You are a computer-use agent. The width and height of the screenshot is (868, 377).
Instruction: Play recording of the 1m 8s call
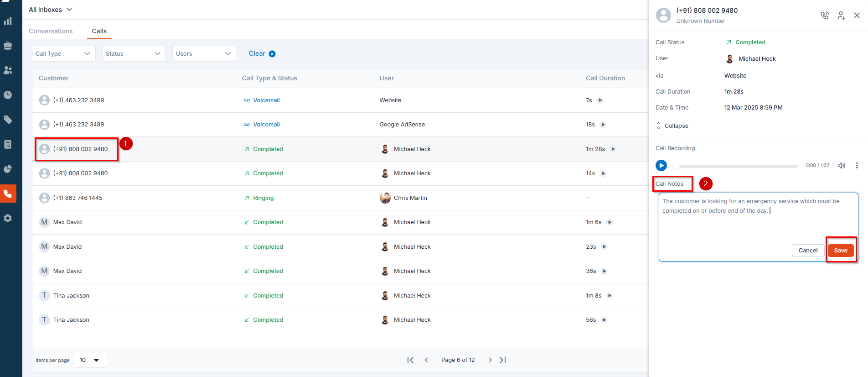point(610,296)
